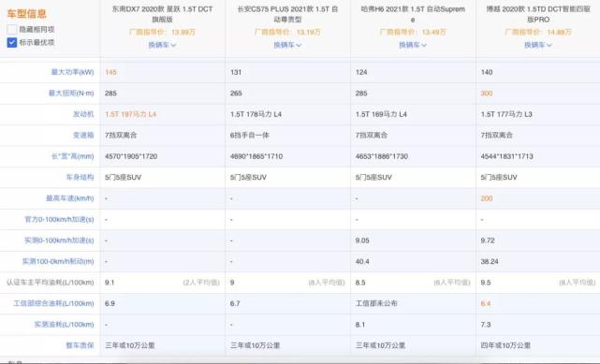Screen dimensions: 600x364
Task: Click the 最大功率(kW) row label
Action: (x=72, y=72)
